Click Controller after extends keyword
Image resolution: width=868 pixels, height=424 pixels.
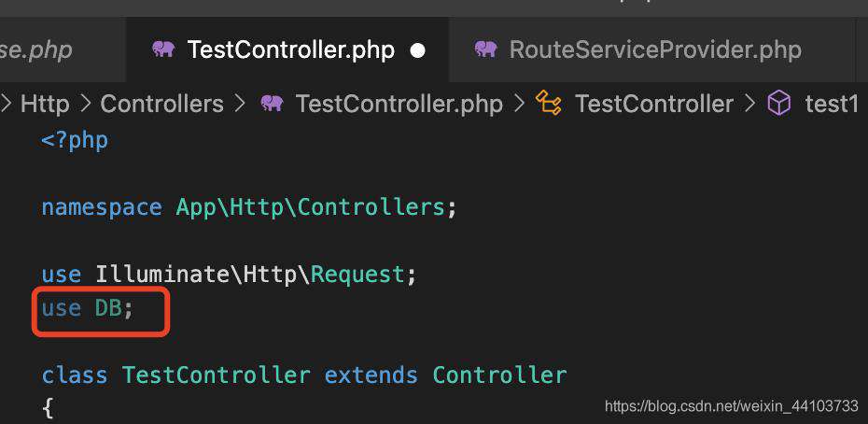499,375
